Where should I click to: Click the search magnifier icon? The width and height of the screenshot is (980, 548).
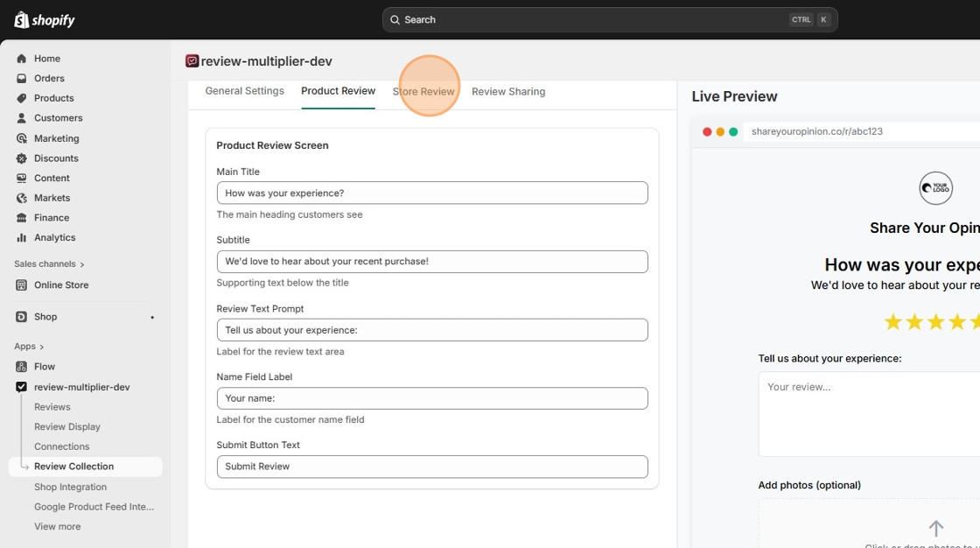[x=395, y=20]
